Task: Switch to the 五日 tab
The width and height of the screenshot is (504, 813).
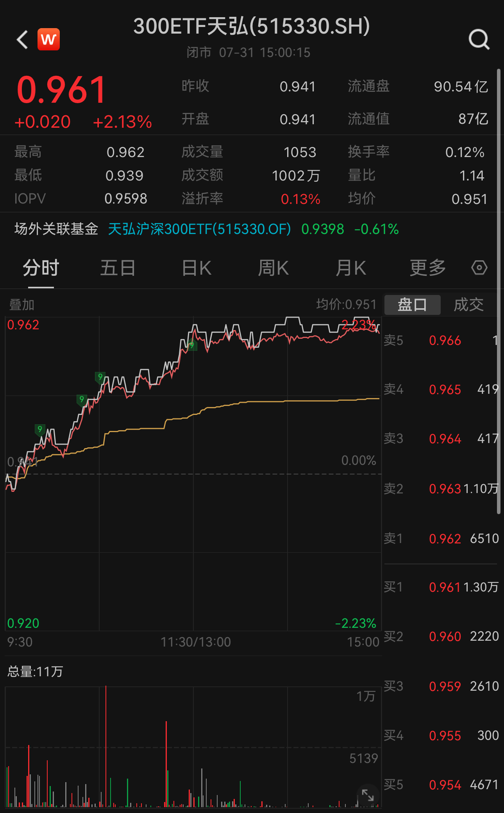Action: point(118,268)
